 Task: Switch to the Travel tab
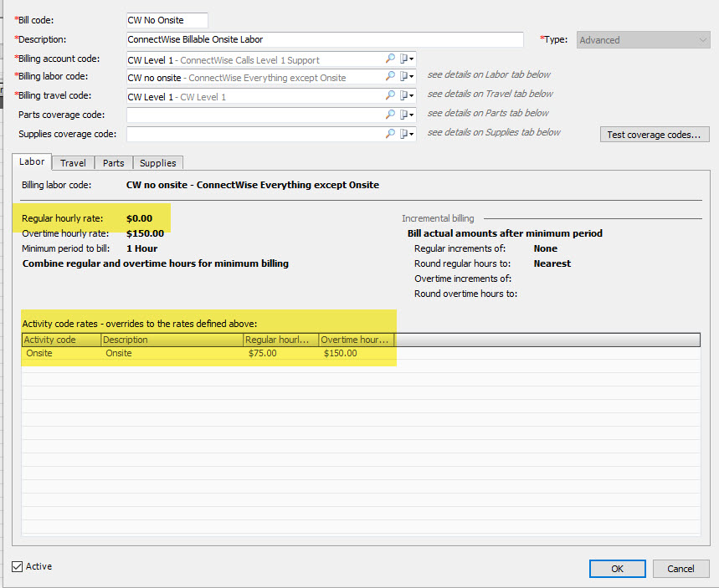coord(73,163)
